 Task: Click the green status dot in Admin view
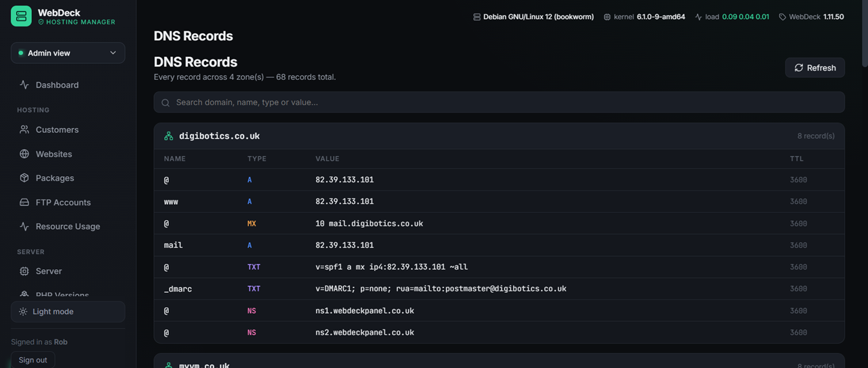pyautogui.click(x=21, y=53)
